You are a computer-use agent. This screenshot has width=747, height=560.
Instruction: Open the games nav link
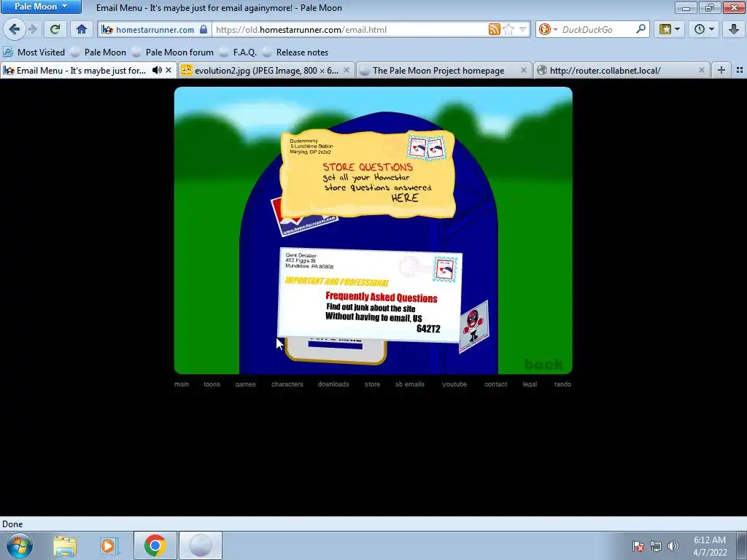tap(245, 384)
